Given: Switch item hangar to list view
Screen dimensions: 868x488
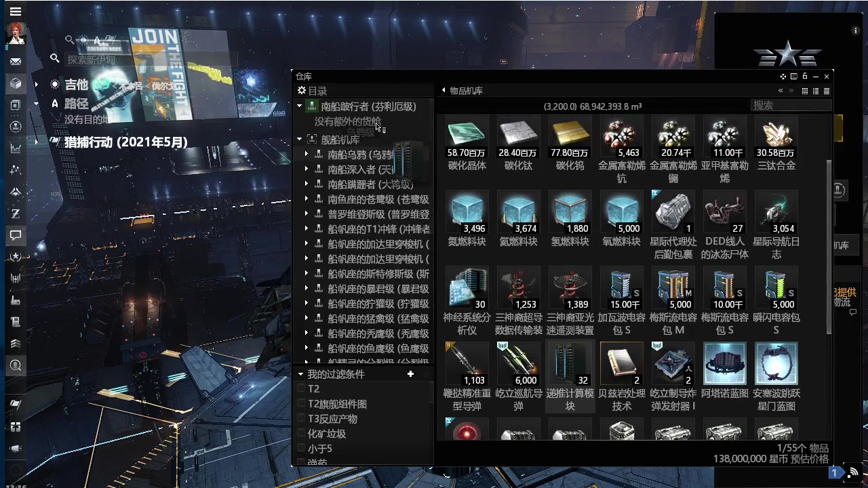Looking at the screenshot, I should click(826, 91).
